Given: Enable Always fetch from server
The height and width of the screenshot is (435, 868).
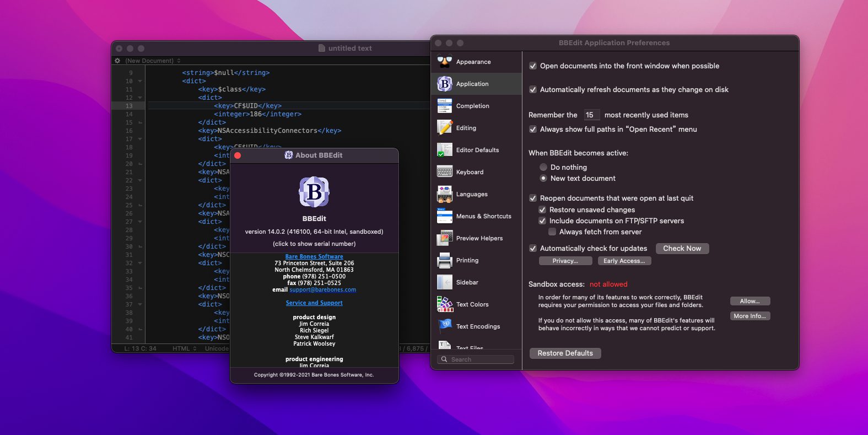Looking at the screenshot, I should (x=552, y=232).
